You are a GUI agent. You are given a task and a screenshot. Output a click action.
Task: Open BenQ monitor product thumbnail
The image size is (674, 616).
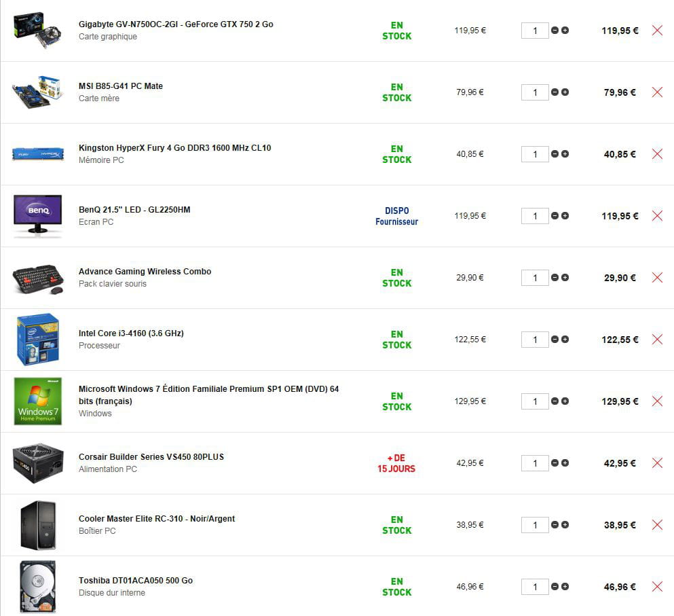[38, 216]
